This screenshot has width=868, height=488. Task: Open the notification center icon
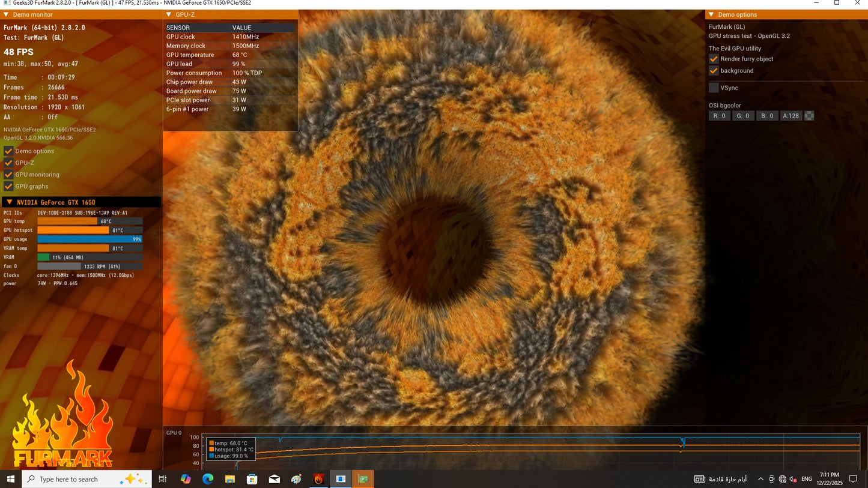click(x=853, y=479)
